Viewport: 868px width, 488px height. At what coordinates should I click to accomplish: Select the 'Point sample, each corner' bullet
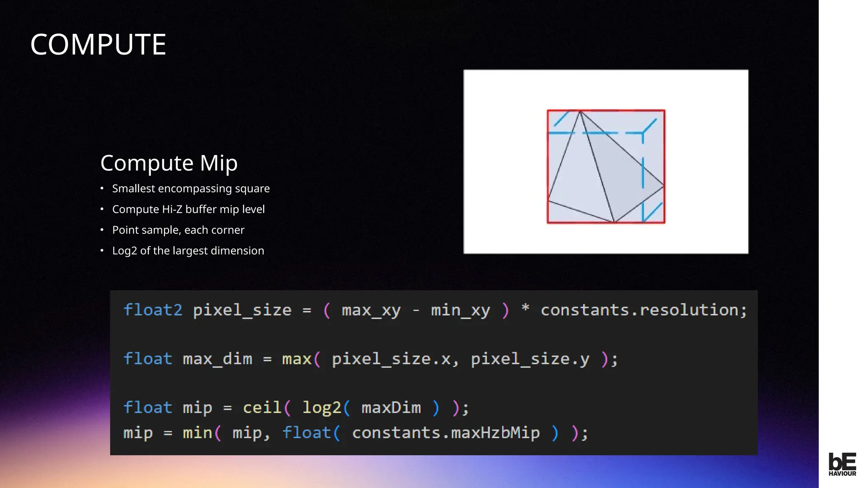click(178, 230)
